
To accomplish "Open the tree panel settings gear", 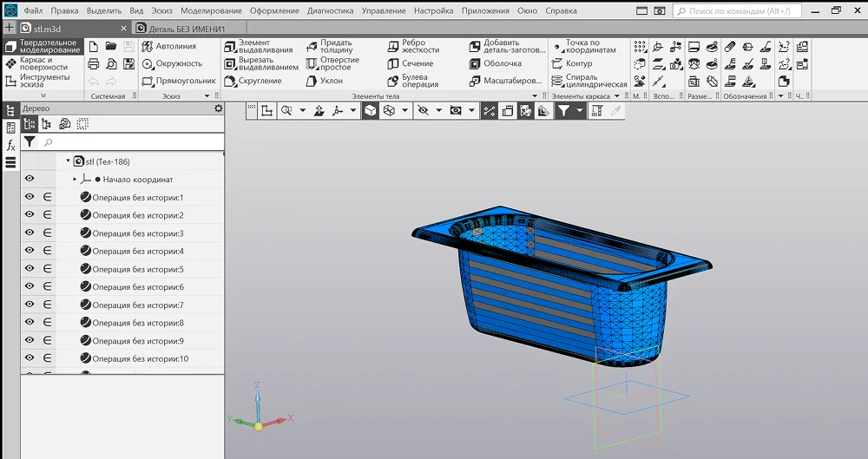I will (x=218, y=108).
